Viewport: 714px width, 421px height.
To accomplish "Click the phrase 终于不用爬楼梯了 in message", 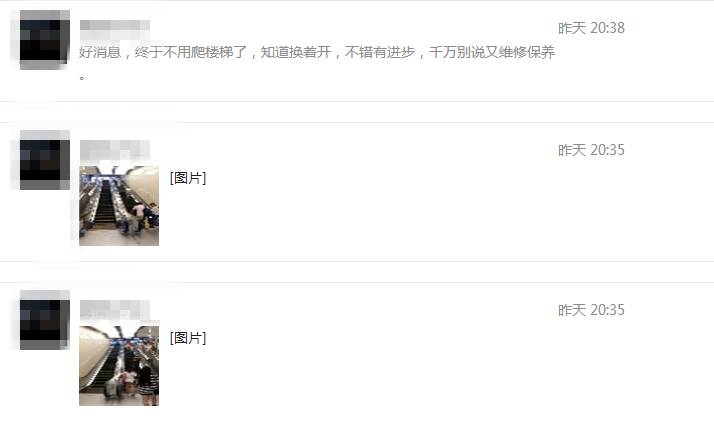I will click(191, 52).
